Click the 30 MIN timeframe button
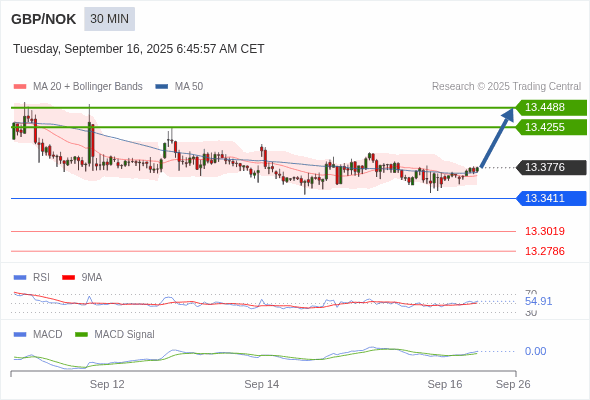This screenshot has height=400, width=590. [x=109, y=19]
